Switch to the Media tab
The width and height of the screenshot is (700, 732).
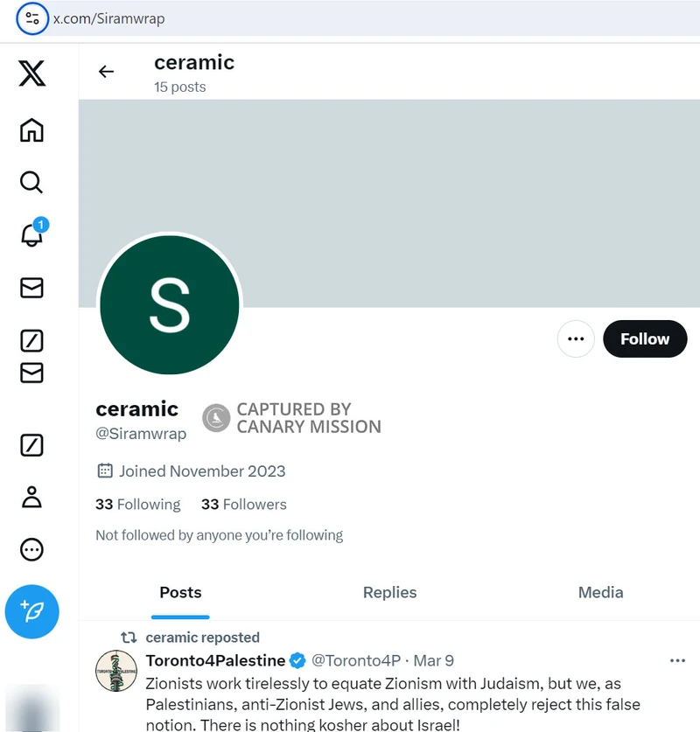click(600, 592)
